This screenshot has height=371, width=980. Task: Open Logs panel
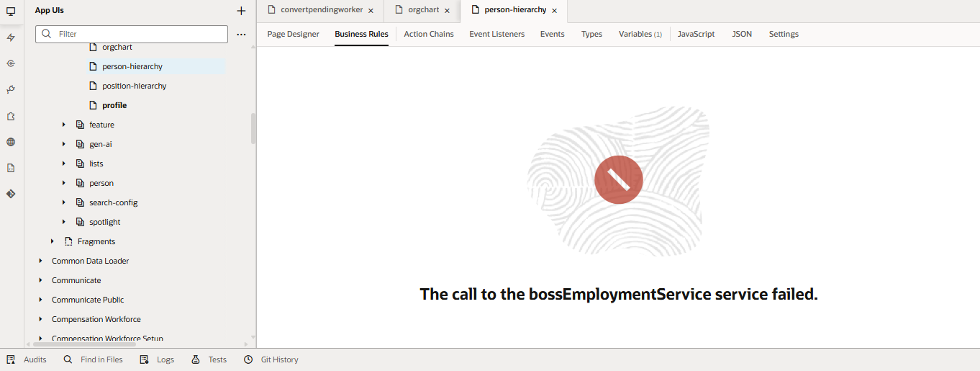157,359
